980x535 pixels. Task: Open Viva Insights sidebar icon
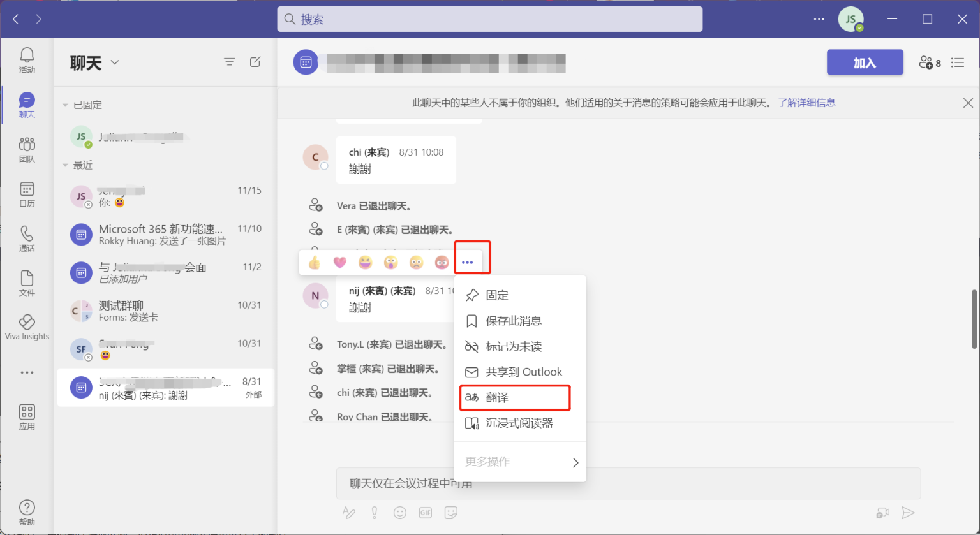pyautogui.click(x=27, y=327)
